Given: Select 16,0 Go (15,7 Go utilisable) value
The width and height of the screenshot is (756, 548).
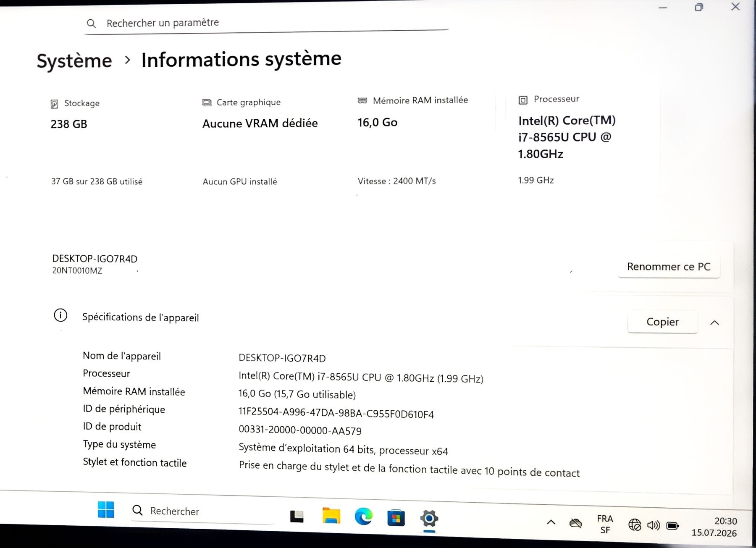Looking at the screenshot, I should coord(297,394).
